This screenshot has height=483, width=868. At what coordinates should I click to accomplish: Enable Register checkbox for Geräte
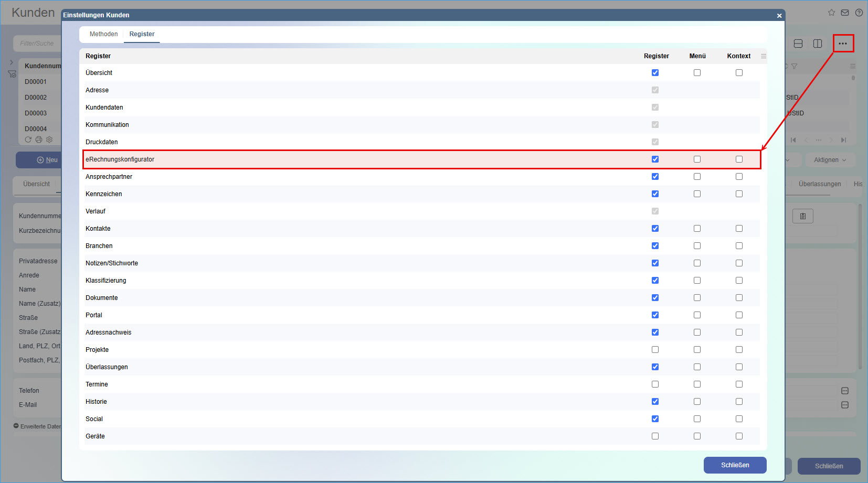(655, 436)
